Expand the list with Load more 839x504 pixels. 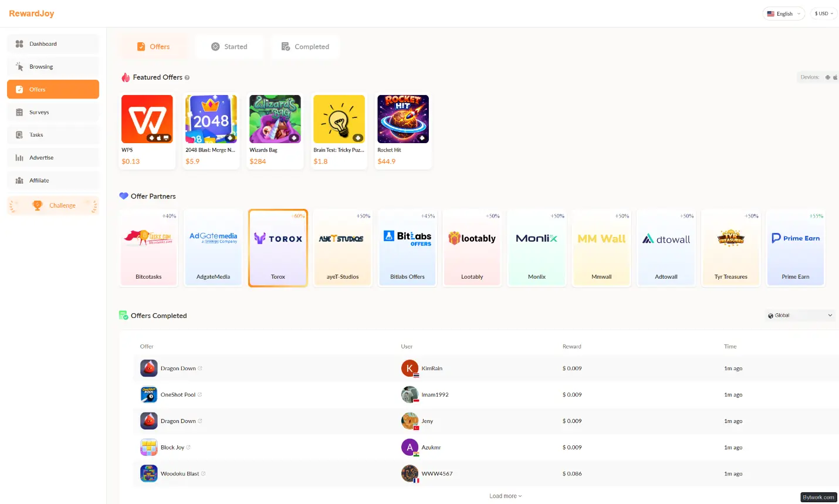point(505,496)
